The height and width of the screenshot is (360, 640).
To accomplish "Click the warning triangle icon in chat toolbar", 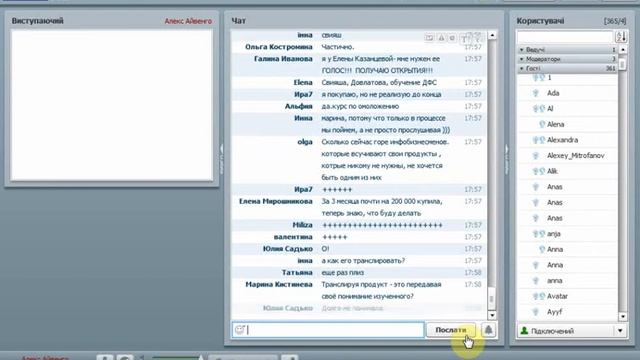I will pyautogui.click(x=441, y=38).
